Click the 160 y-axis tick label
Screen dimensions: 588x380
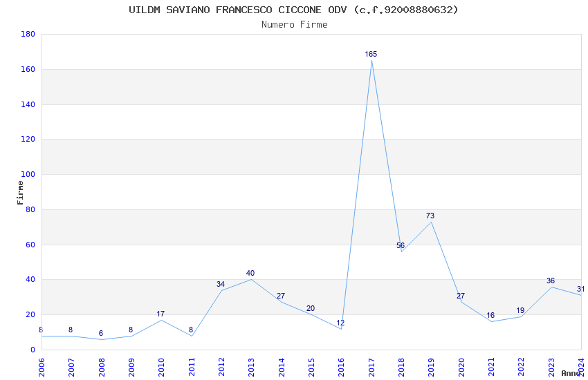[x=28, y=69]
